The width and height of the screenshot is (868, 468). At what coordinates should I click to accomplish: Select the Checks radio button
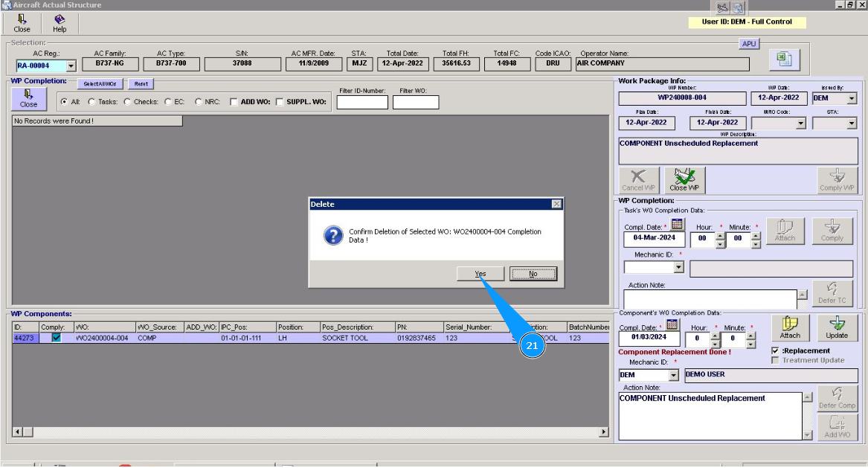click(127, 102)
